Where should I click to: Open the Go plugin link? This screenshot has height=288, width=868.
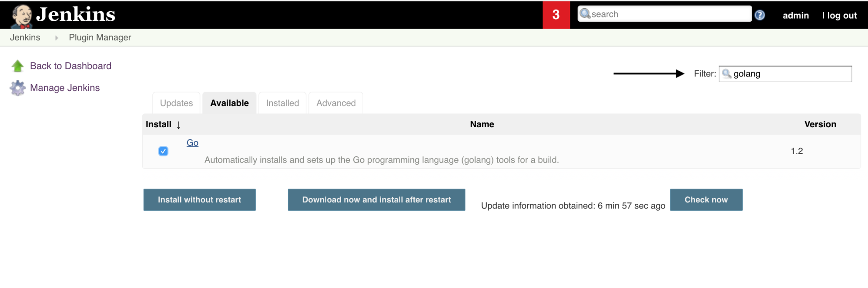point(192,143)
